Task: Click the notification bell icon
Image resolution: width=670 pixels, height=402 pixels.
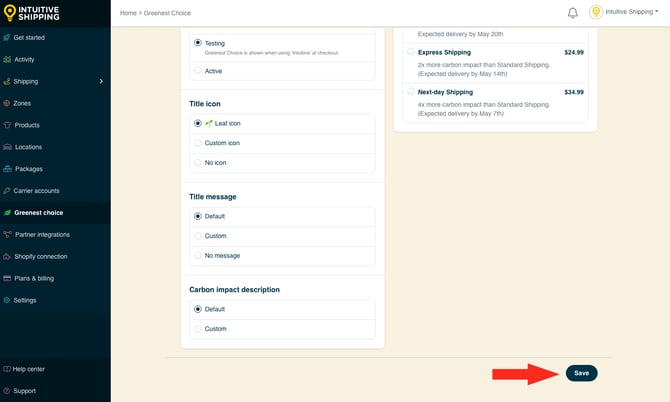Action: click(573, 13)
